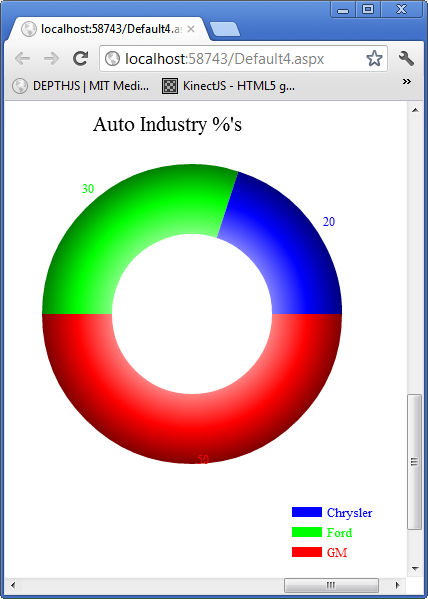Bookmark this page with the star icon
Viewport: 428px width, 599px height.
tap(374, 59)
